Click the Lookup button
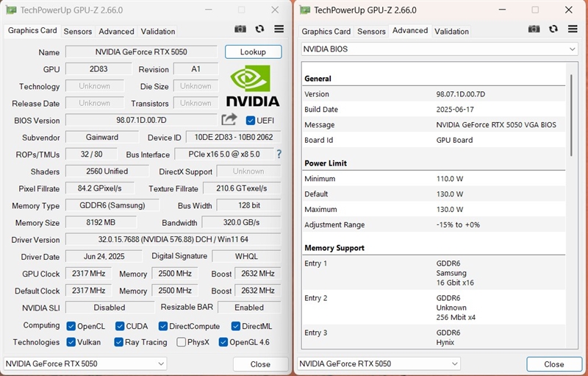The width and height of the screenshot is (588, 376). point(253,52)
